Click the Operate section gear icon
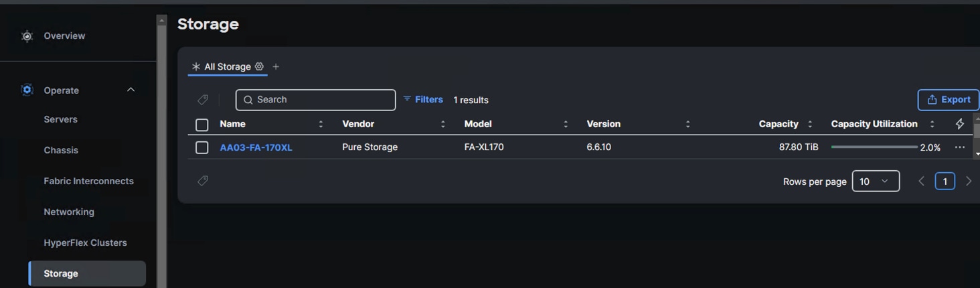980x288 pixels. [27, 90]
